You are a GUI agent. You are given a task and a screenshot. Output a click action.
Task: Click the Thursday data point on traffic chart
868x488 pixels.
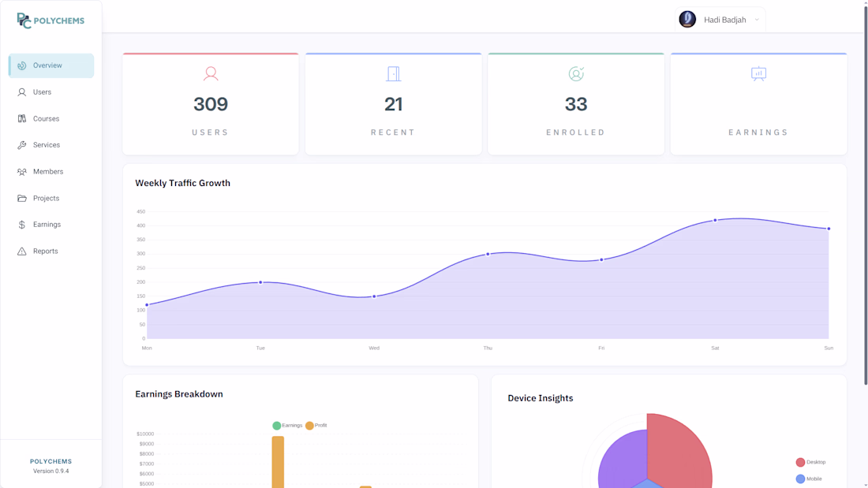(488, 254)
